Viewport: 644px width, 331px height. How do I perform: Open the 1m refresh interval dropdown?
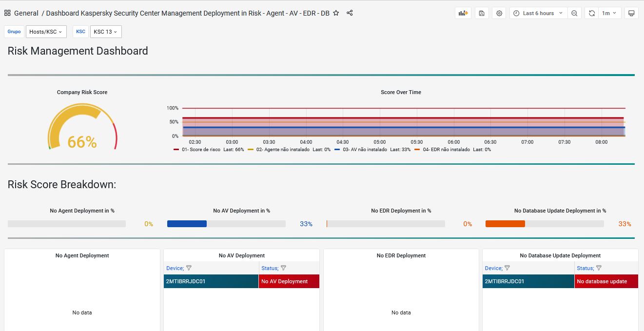609,13
